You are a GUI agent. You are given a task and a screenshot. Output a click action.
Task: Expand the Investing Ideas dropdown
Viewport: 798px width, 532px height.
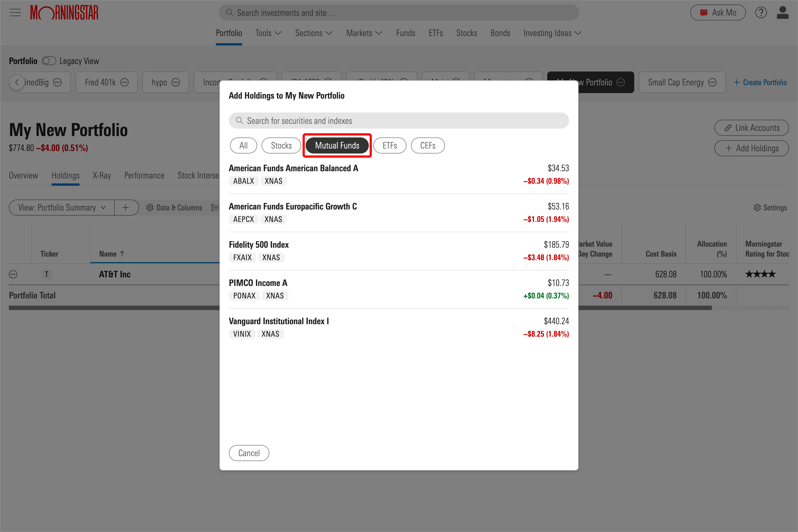pyautogui.click(x=553, y=33)
